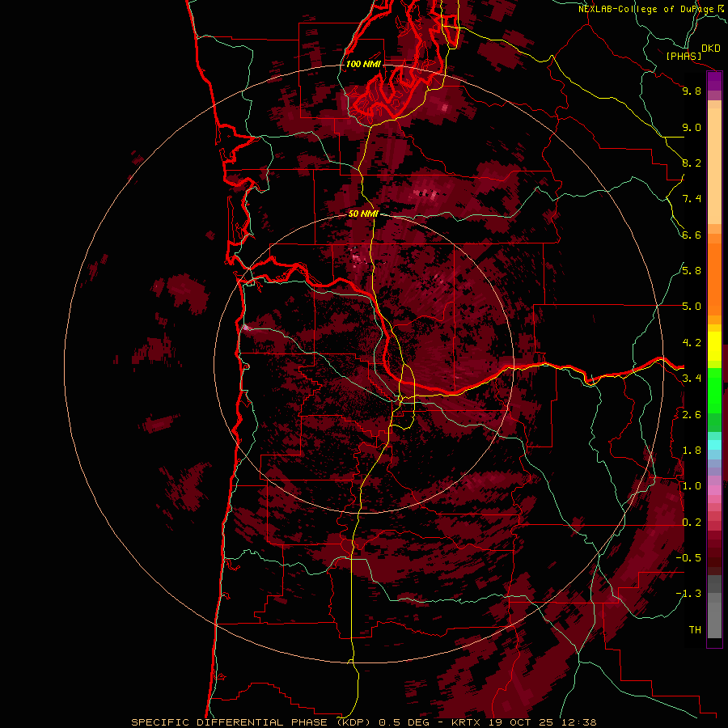The width and height of the screenshot is (728, 728).
Task: Click the -1.3 scale value
Action: point(688,594)
